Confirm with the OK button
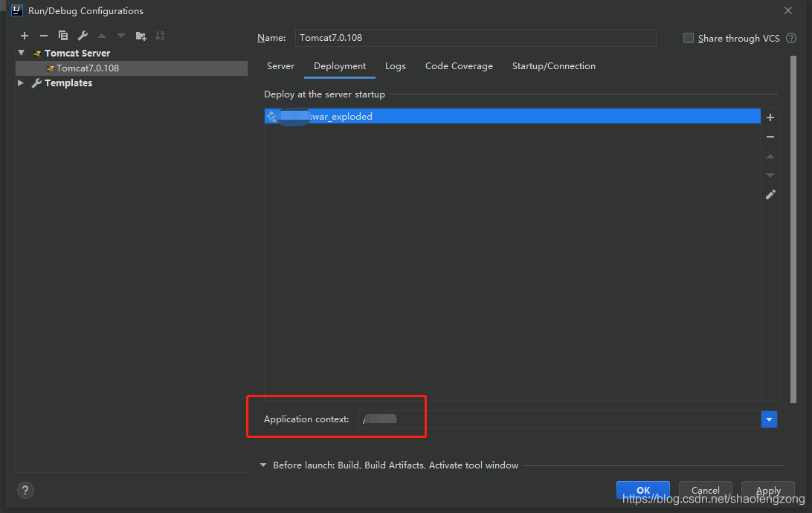The width and height of the screenshot is (812, 513). tap(642, 490)
